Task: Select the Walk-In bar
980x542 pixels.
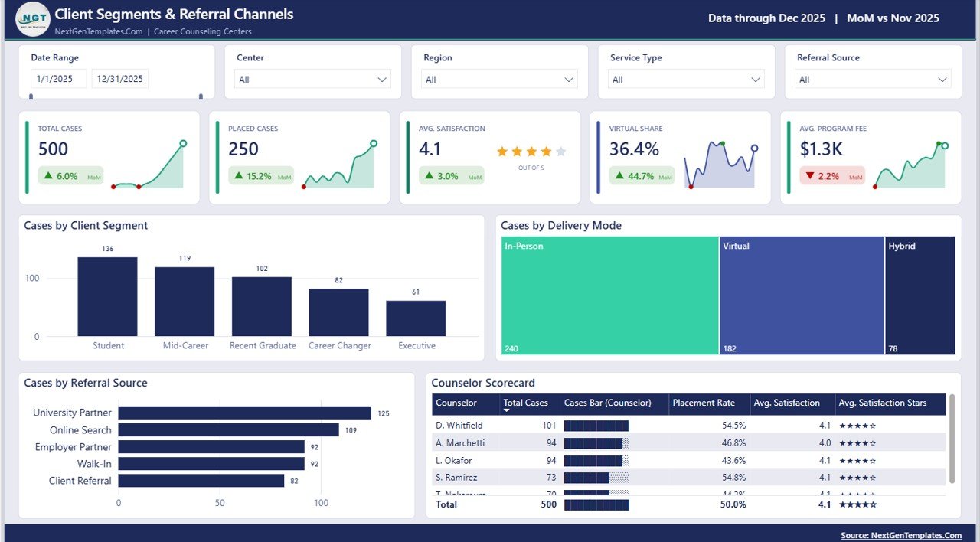Action: 211,464
